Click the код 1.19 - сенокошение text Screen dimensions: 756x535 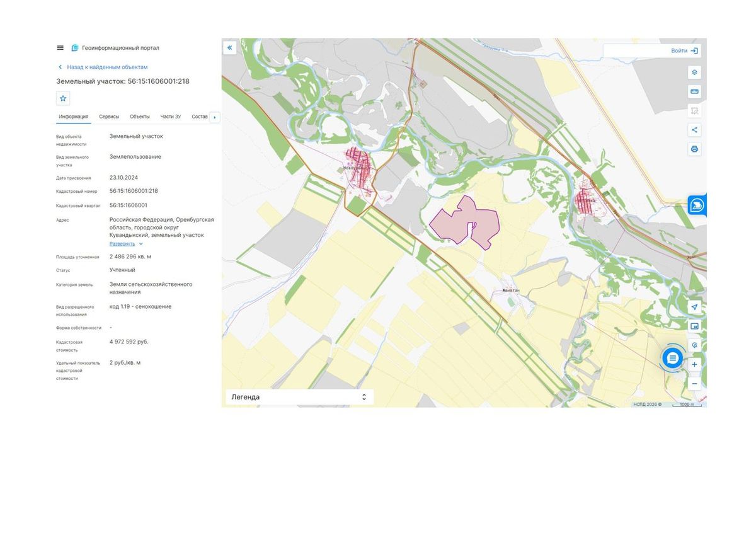[140, 306]
